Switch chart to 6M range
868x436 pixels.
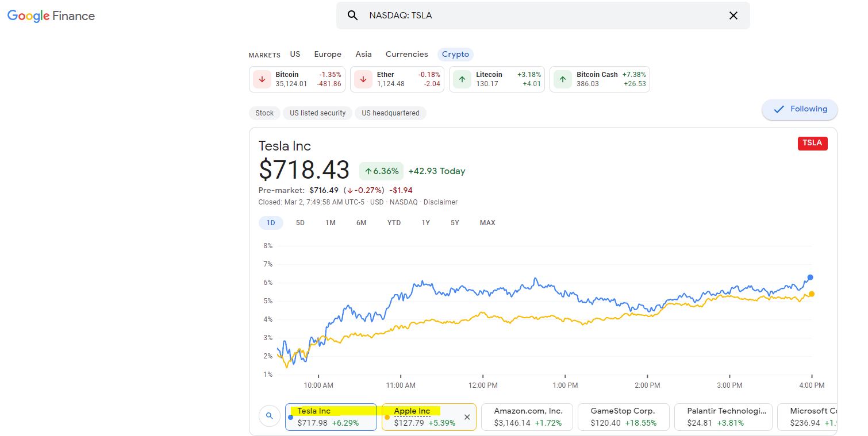point(361,223)
